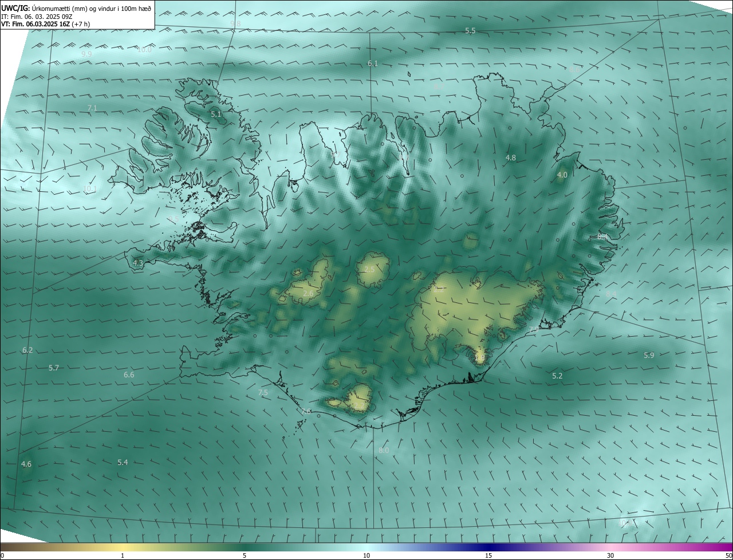733x560 pixels.
Task: Click the title line 'UWC/IG: Úrkomumætti (mm) og vindur'
Action: tap(77, 9)
